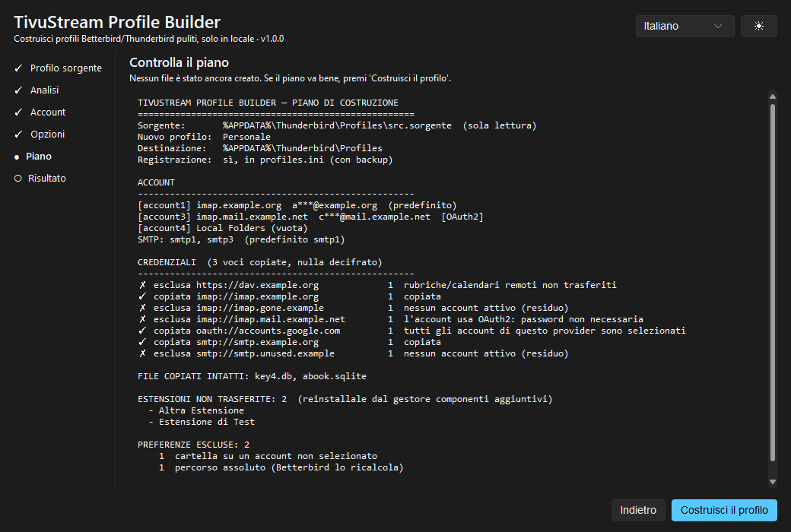Viewport: 791px width, 532px height.
Task: Click the checkmark on imap://imap.example.org row
Action: tap(143, 296)
